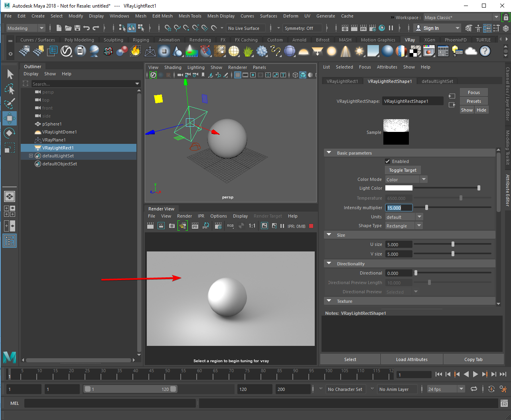Click the red stop IPR button
This screenshot has width=511, height=420.
pos(311,226)
